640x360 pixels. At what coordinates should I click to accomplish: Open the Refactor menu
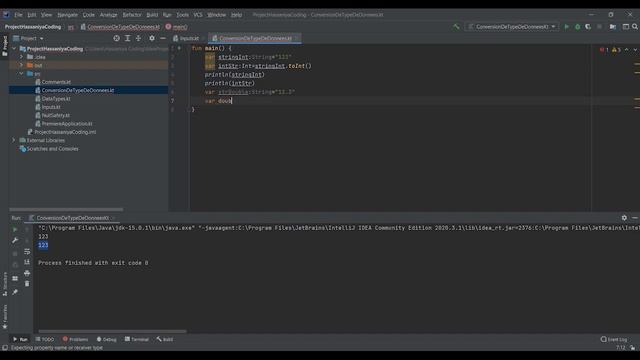click(132, 15)
